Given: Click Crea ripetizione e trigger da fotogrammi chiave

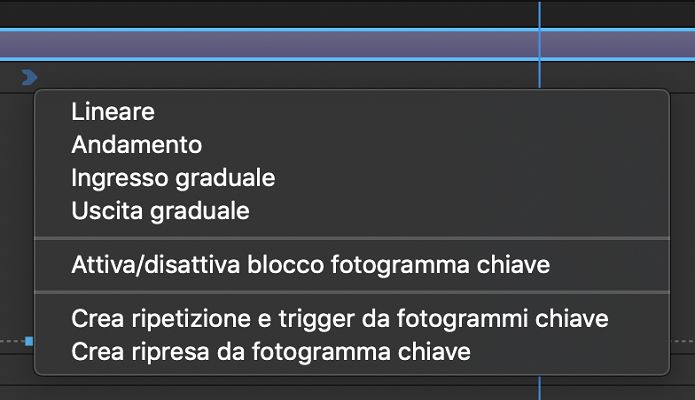Looking at the screenshot, I should [340, 319].
